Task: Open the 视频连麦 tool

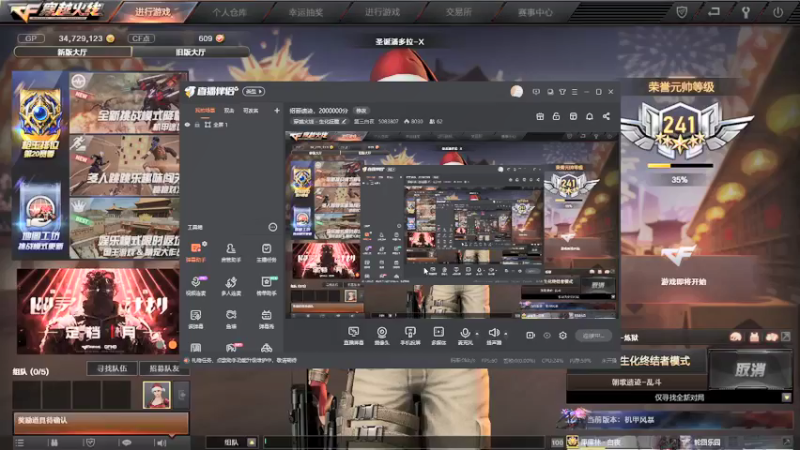Action: point(196,286)
